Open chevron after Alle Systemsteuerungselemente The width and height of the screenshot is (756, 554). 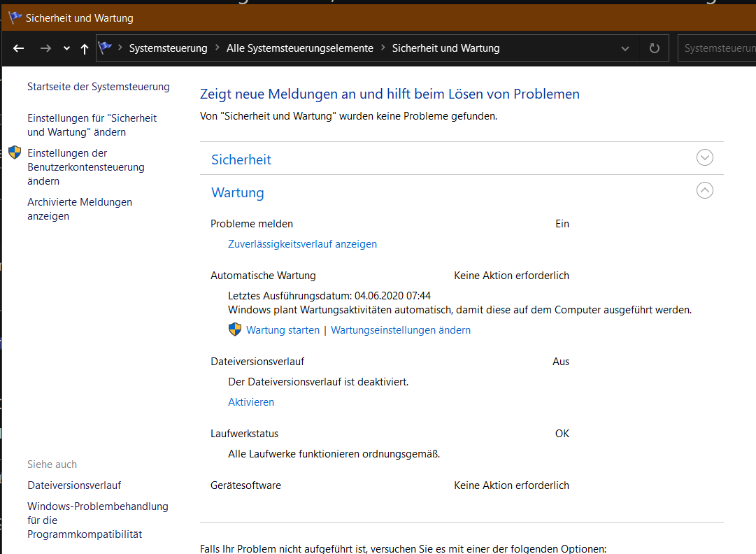coord(383,48)
